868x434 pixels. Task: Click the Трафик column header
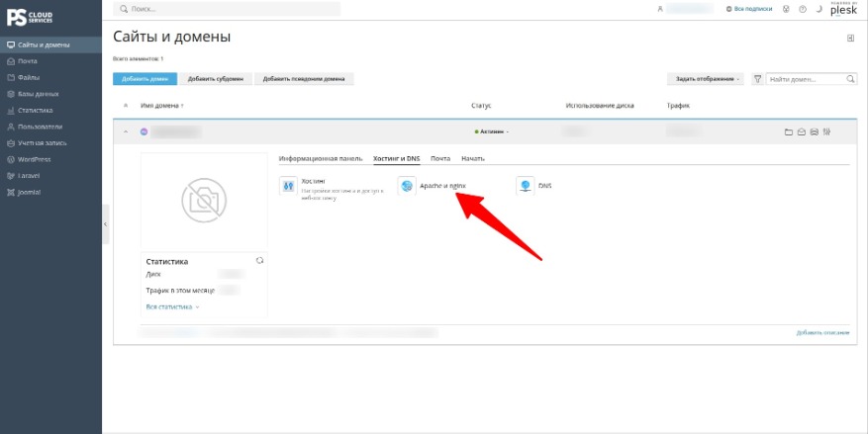point(678,106)
